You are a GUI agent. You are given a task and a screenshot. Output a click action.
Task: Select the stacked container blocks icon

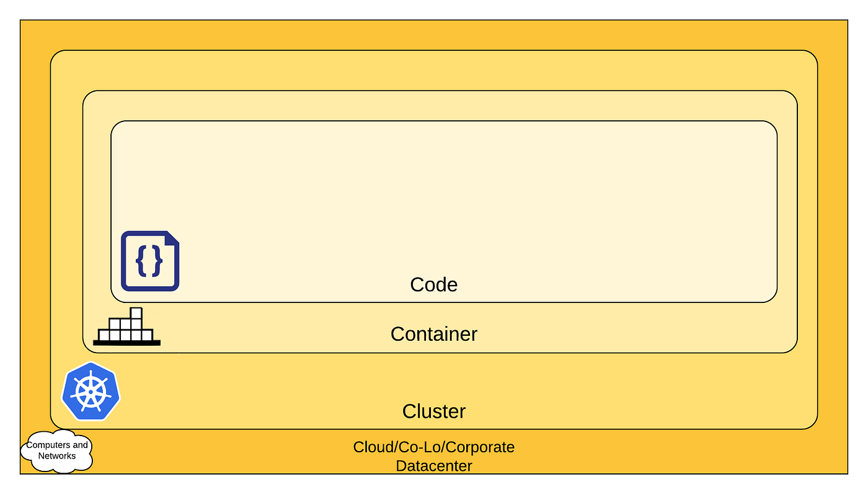[x=127, y=326]
